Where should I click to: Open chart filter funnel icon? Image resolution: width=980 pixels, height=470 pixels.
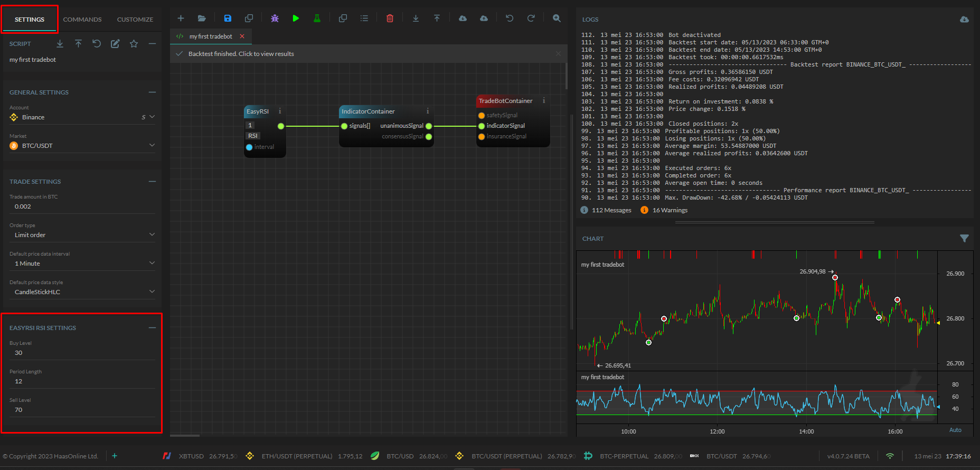964,239
